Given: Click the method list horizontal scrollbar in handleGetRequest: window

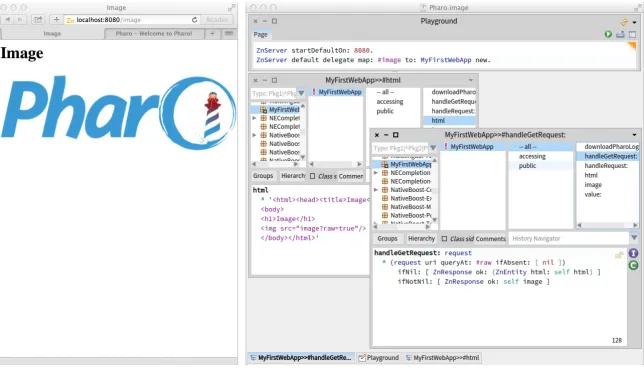Looking at the screenshot, I should point(608,225).
